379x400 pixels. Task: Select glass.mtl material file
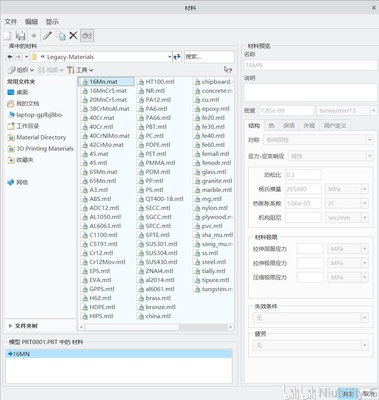point(210,172)
